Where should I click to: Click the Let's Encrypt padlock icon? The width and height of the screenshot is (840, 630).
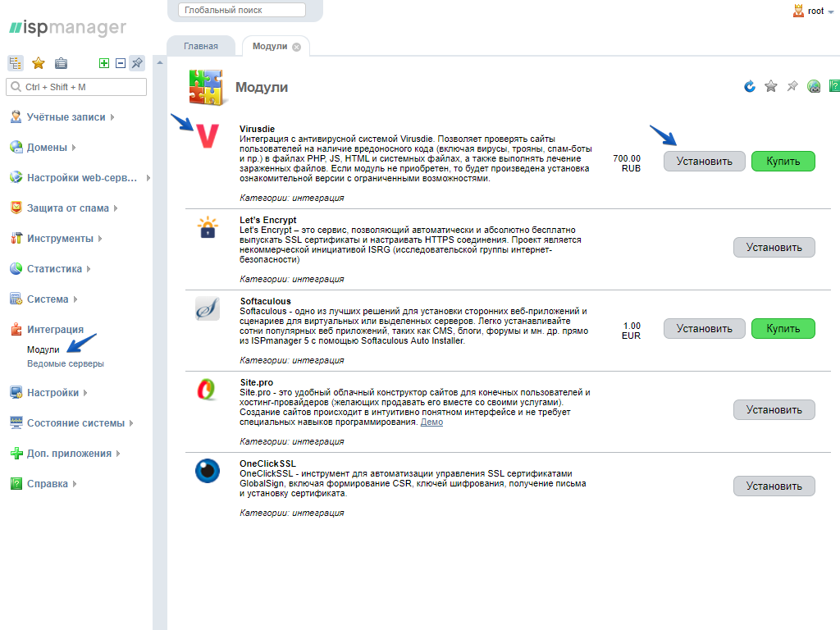208,227
